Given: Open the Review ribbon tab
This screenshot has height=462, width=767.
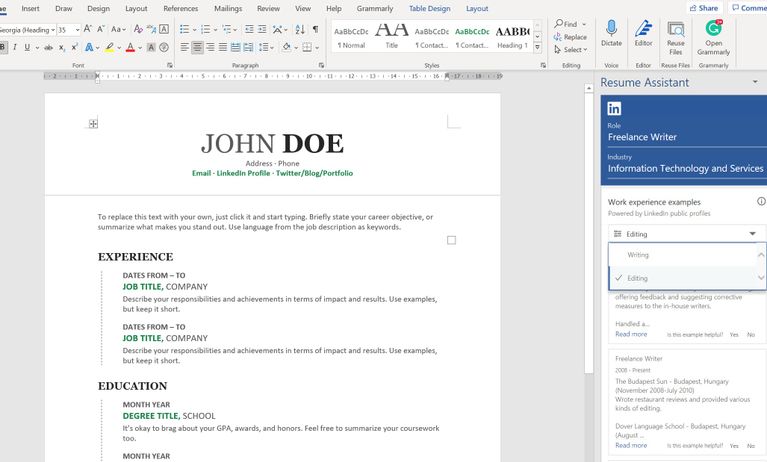Looking at the screenshot, I should [269, 8].
